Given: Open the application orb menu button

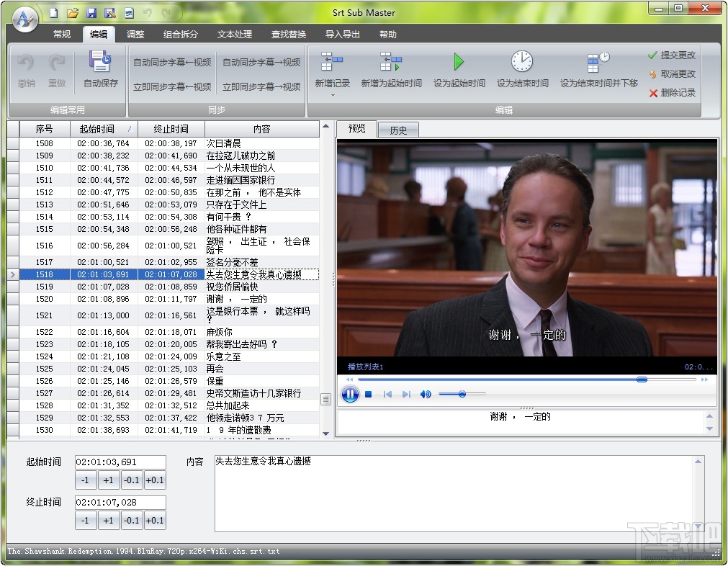Looking at the screenshot, I should [24, 19].
